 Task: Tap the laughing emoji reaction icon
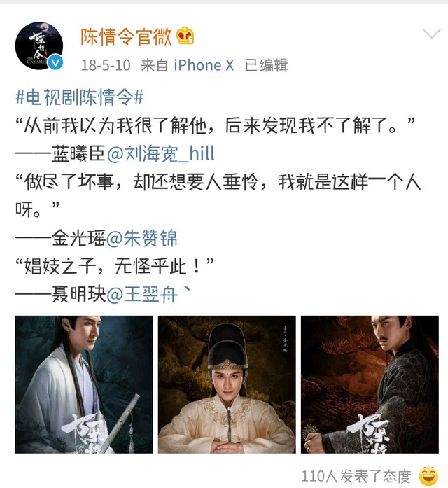tap(428, 476)
